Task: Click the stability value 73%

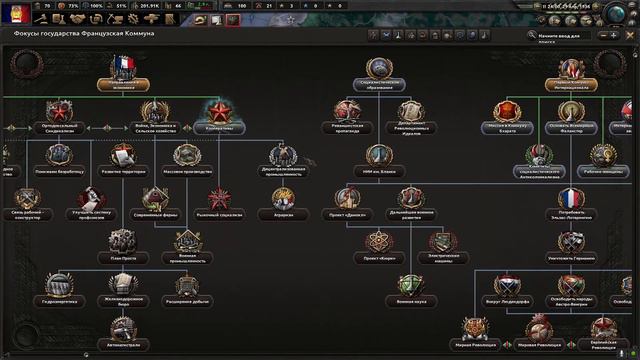Action: [x=73, y=6]
